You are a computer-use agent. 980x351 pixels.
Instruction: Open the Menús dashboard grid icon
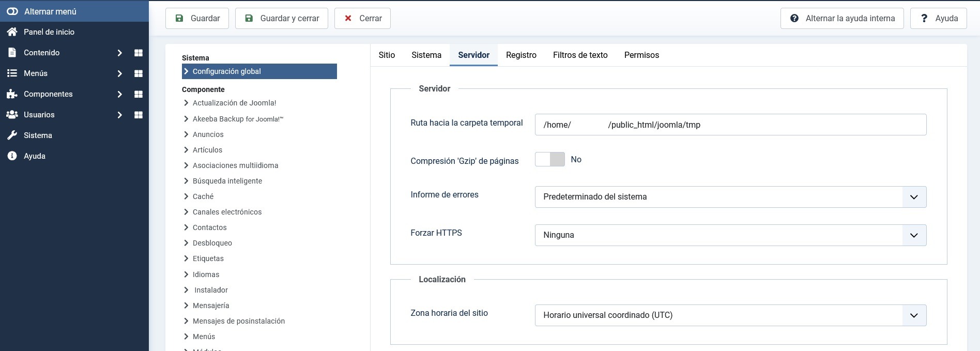(139, 73)
